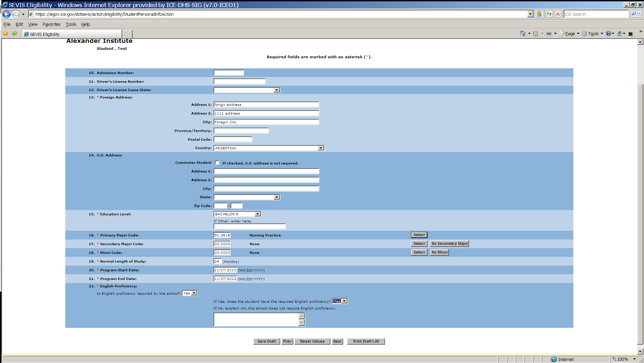
Task: Click the green Refresh arrows icon
Action: click(x=549, y=14)
